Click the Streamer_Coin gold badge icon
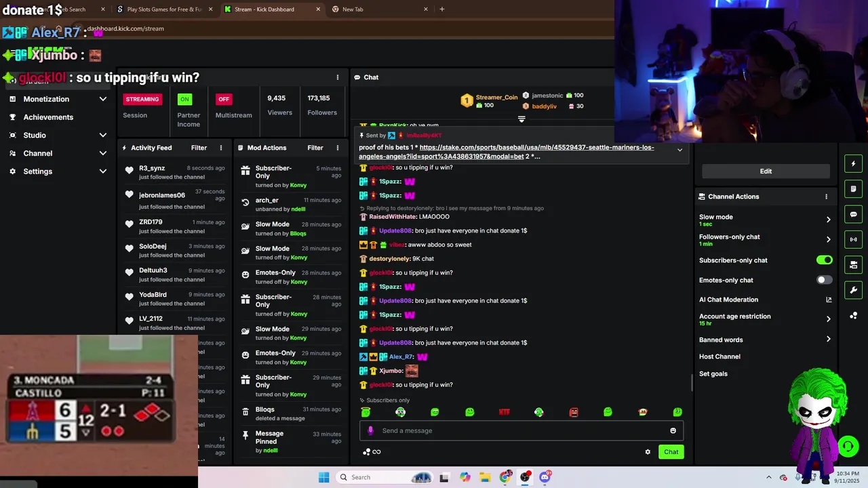This screenshot has width=868, height=488. tap(467, 101)
